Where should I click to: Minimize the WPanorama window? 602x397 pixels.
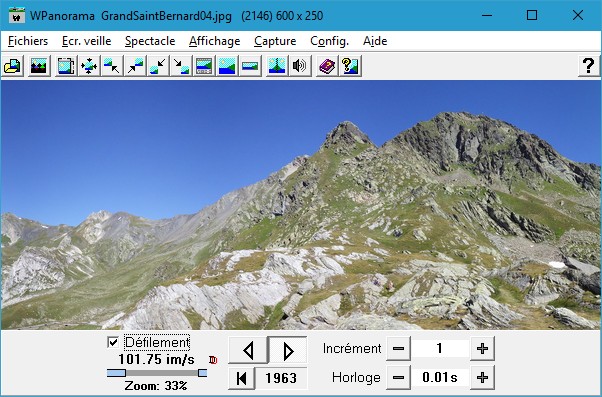pyautogui.click(x=487, y=15)
